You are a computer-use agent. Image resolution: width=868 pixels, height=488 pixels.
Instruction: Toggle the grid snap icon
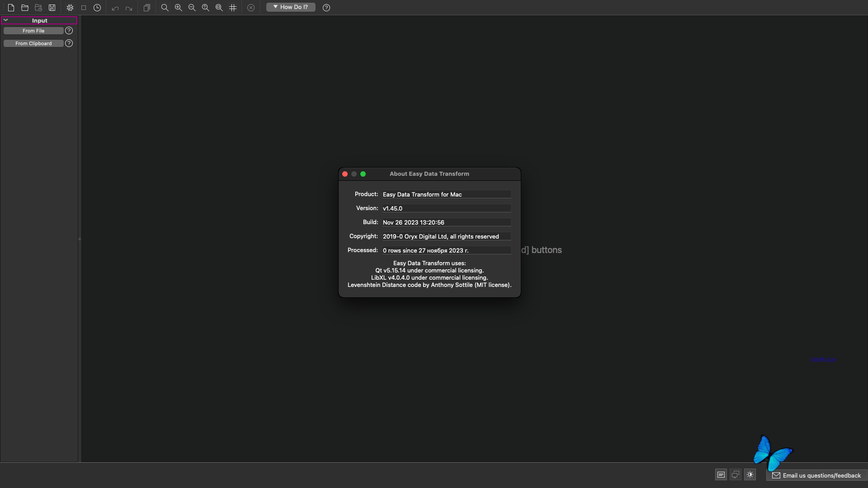point(233,8)
